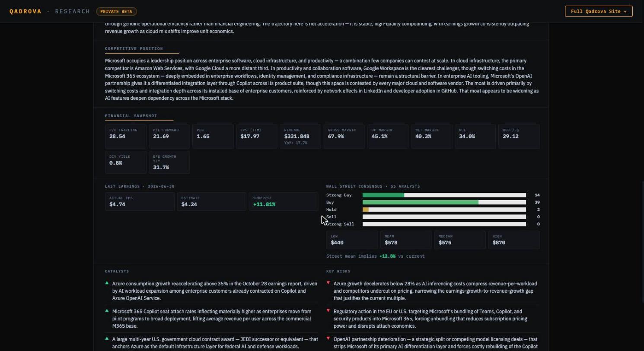Screen dimensions: 644x351
Task: Select the Div Yield 0.8% card
Action: pyautogui.click(x=125, y=162)
